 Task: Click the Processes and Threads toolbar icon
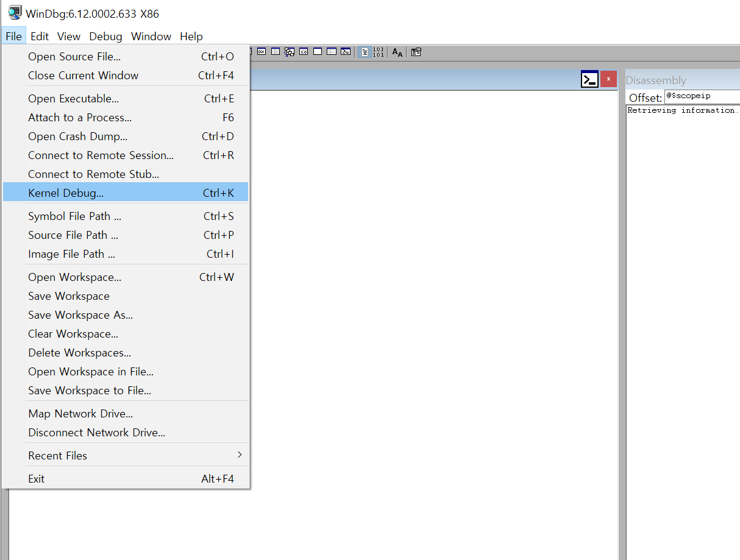click(332, 52)
